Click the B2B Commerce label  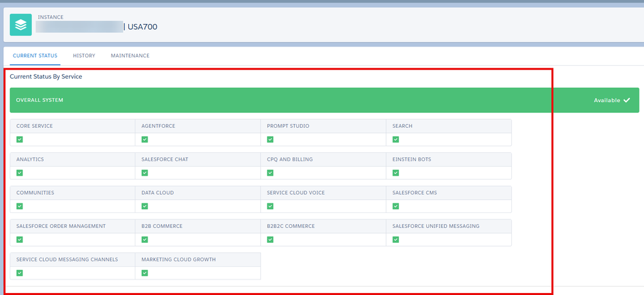click(x=162, y=226)
